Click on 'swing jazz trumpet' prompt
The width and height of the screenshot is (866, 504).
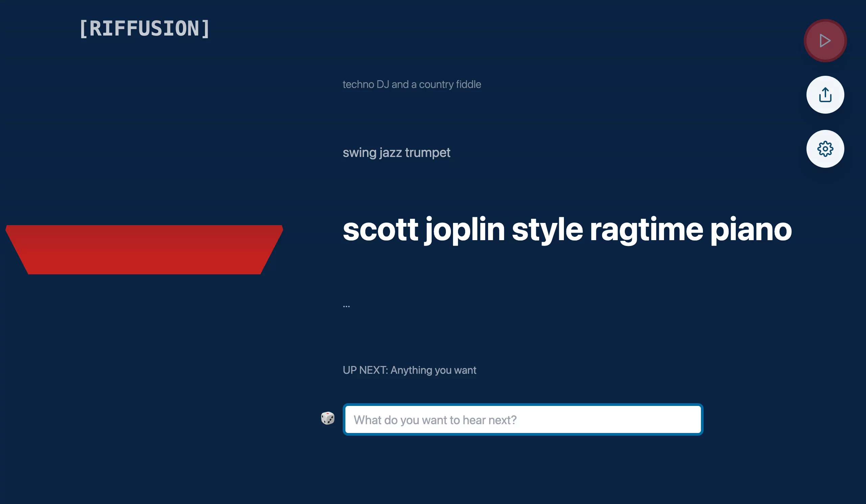(x=396, y=153)
